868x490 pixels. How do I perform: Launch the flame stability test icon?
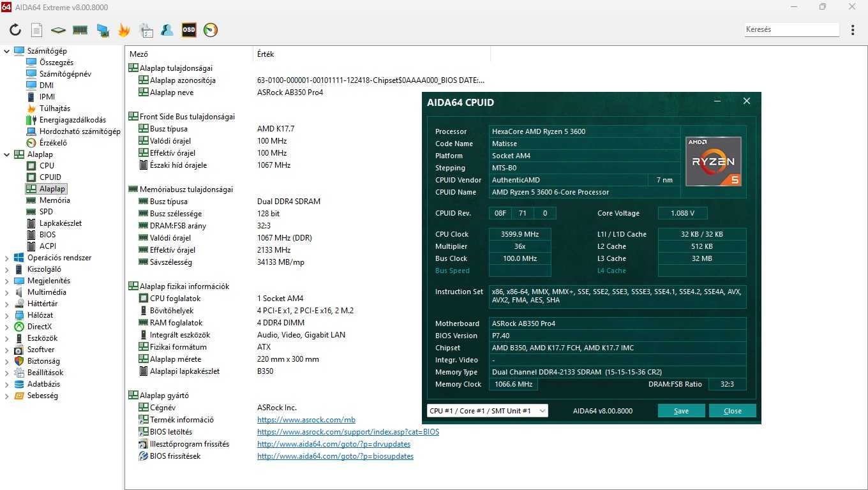coord(124,30)
